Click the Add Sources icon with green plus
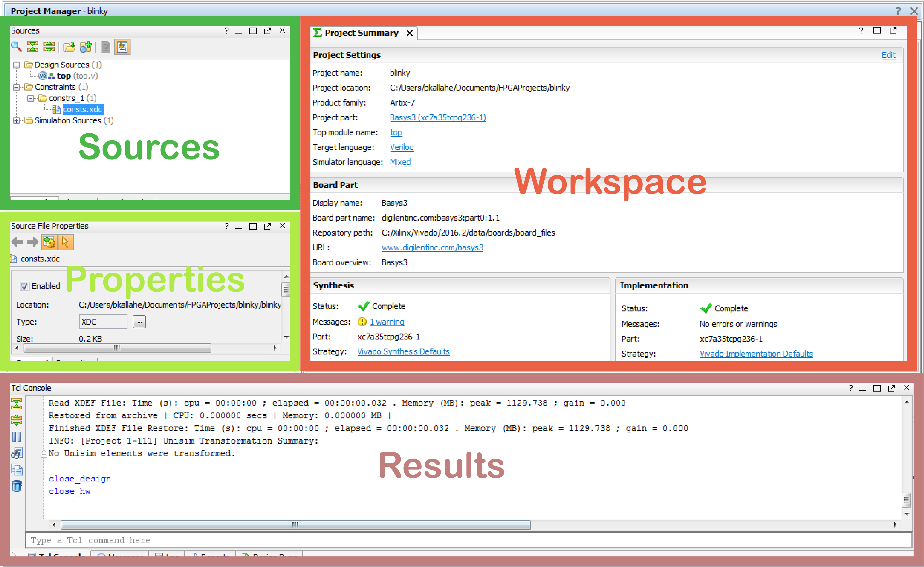 coord(86,47)
